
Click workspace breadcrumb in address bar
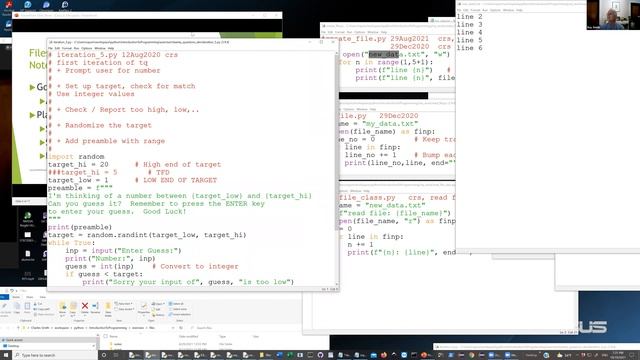pyautogui.click(x=62, y=328)
